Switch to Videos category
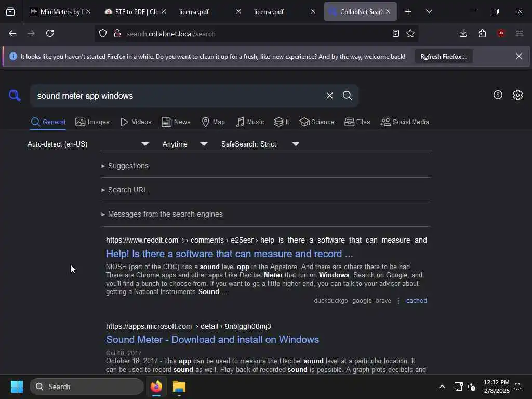532x399 pixels. pyautogui.click(x=136, y=122)
